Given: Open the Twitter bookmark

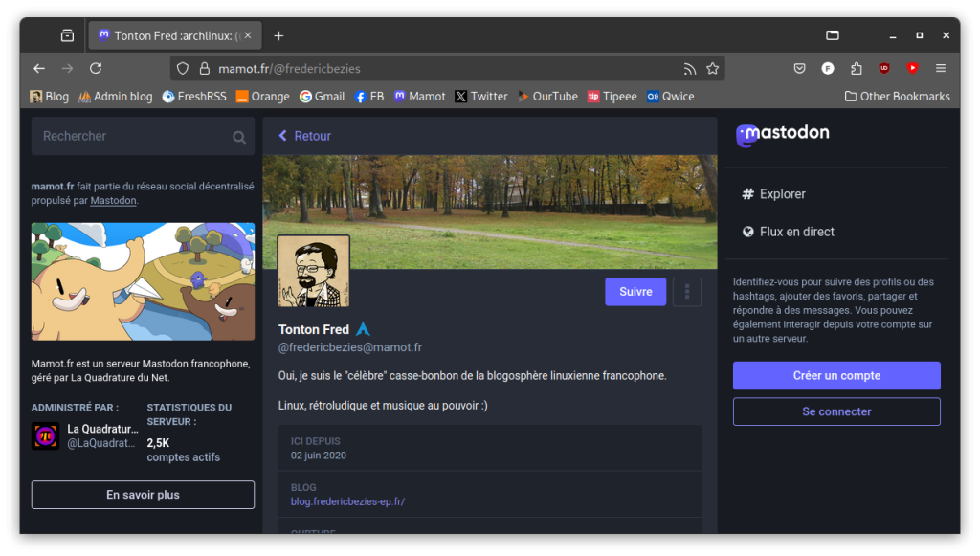Looking at the screenshot, I should pyautogui.click(x=481, y=97).
